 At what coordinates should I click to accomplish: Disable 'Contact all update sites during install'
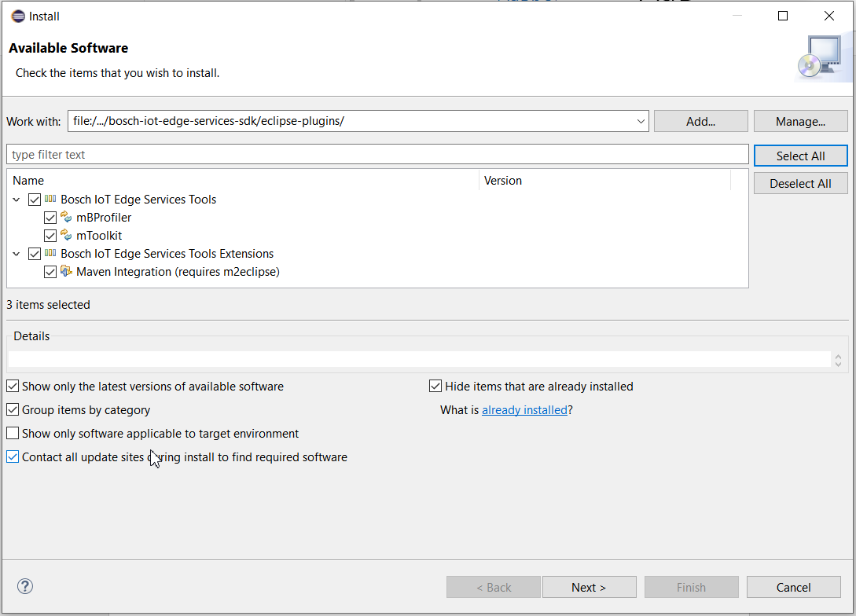pos(13,457)
